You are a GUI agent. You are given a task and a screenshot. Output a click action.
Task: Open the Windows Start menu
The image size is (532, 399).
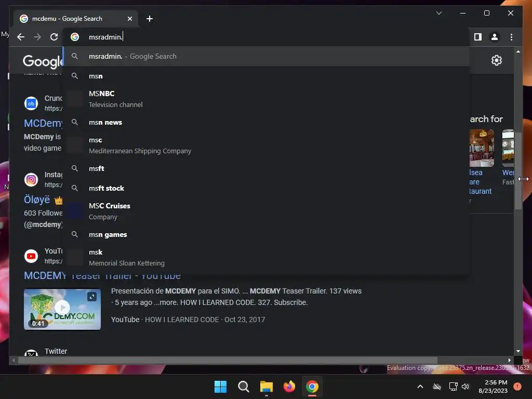(x=220, y=387)
